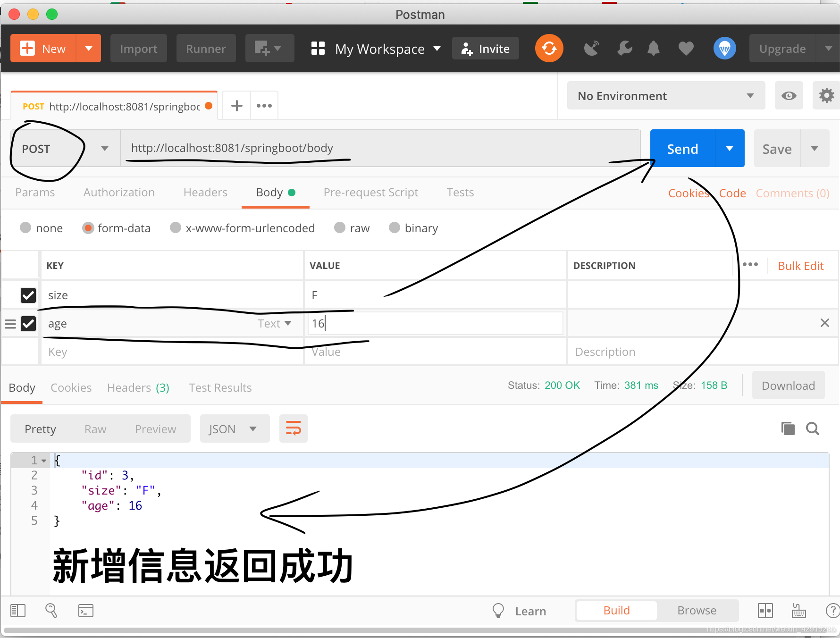
Task: Click the age value field containing 16
Action: [435, 324]
